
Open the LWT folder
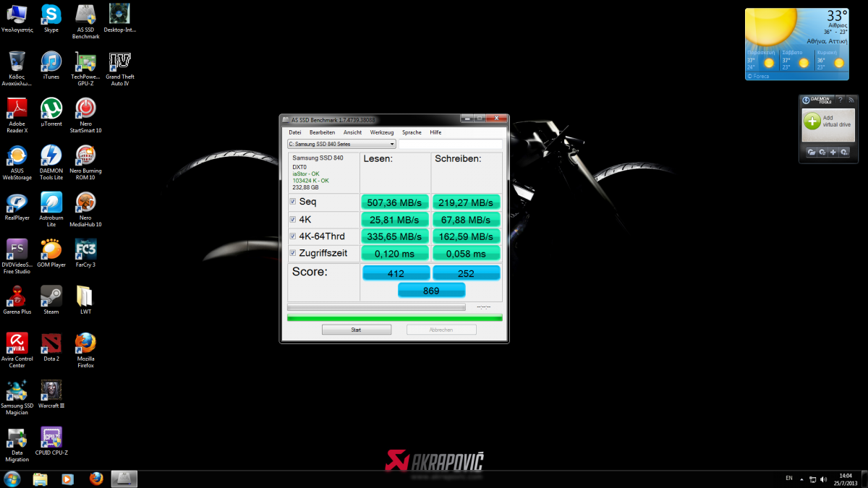[85, 300]
